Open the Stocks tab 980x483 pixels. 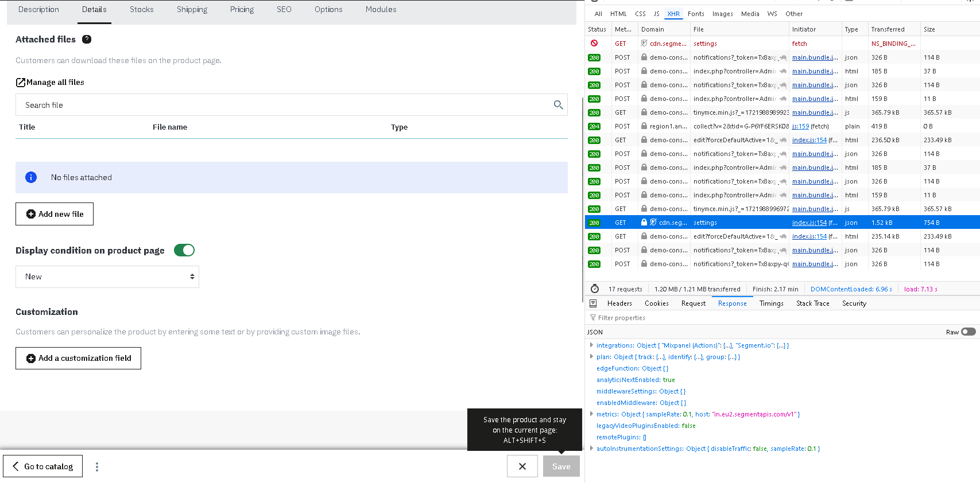(142, 10)
